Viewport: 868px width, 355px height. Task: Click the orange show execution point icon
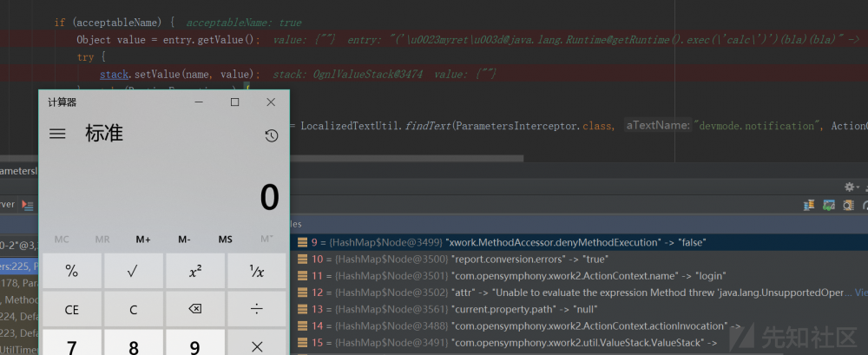(x=27, y=205)
